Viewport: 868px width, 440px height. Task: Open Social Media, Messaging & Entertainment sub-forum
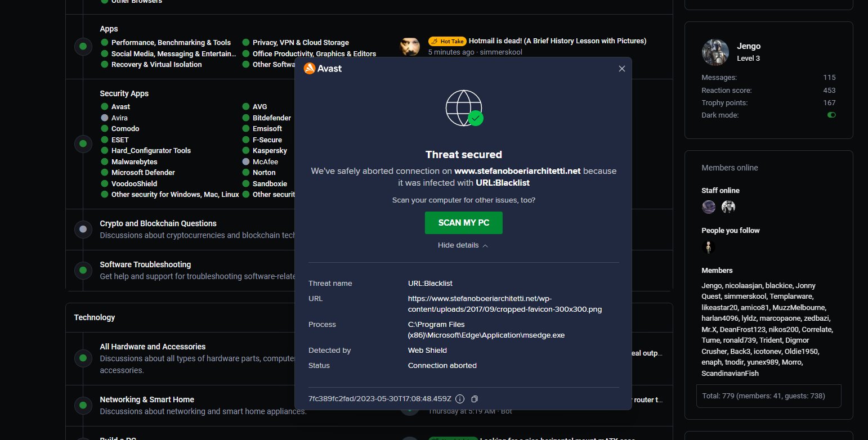coord(174,54)
